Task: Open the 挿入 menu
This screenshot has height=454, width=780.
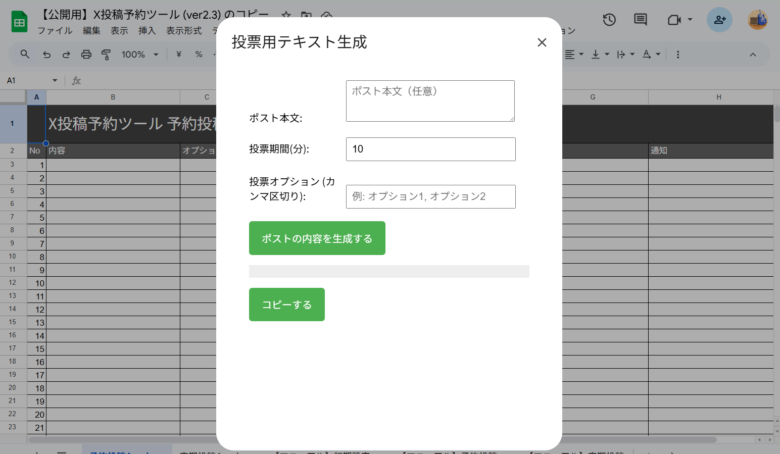Action: click(147, 31)
